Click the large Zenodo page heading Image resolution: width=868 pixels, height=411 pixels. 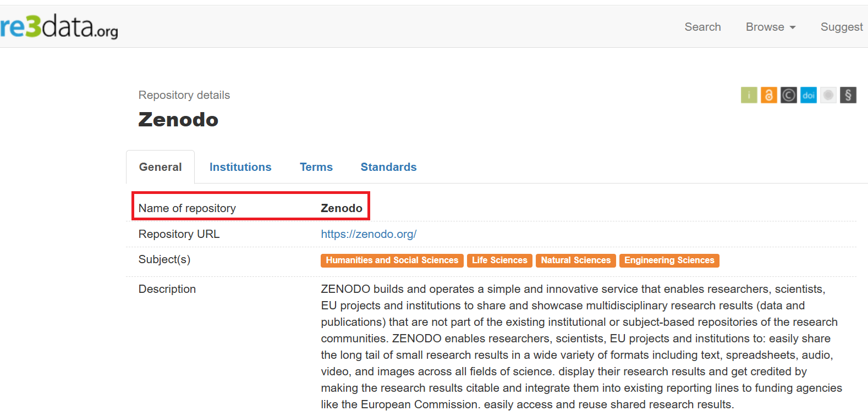[178, 120]
